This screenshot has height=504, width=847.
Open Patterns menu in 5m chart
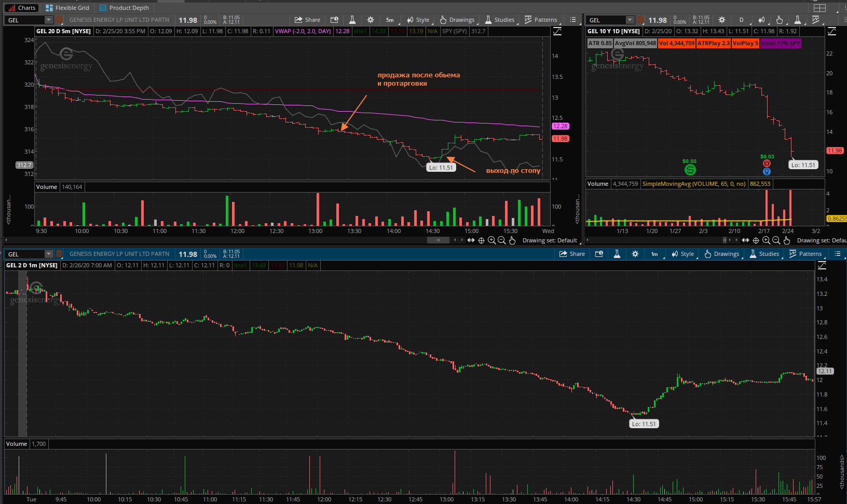[540, 20]
